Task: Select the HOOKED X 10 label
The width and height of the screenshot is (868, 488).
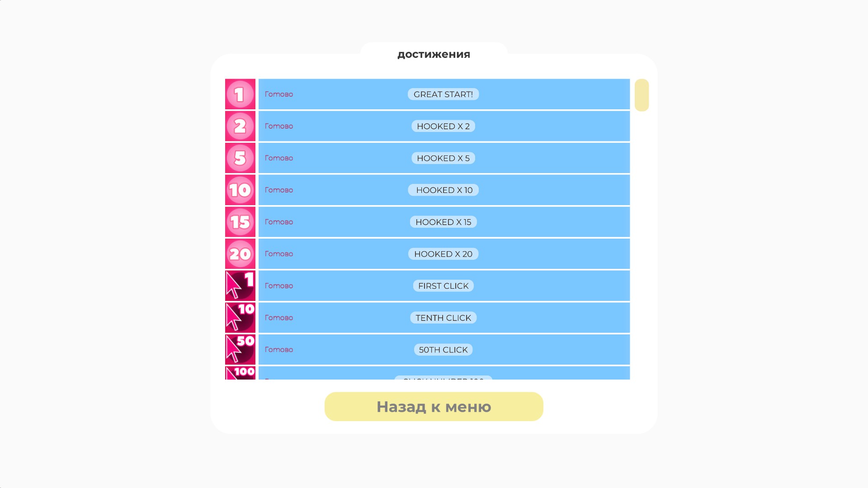Action: (443, 190)
